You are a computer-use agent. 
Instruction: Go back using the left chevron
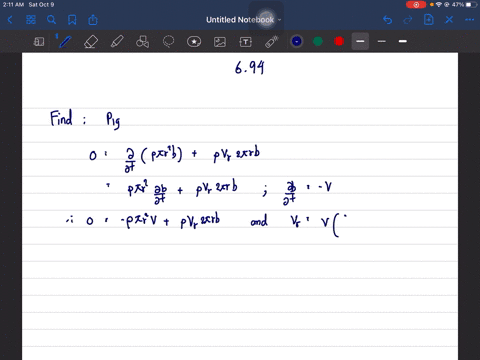tap(10, 20)
